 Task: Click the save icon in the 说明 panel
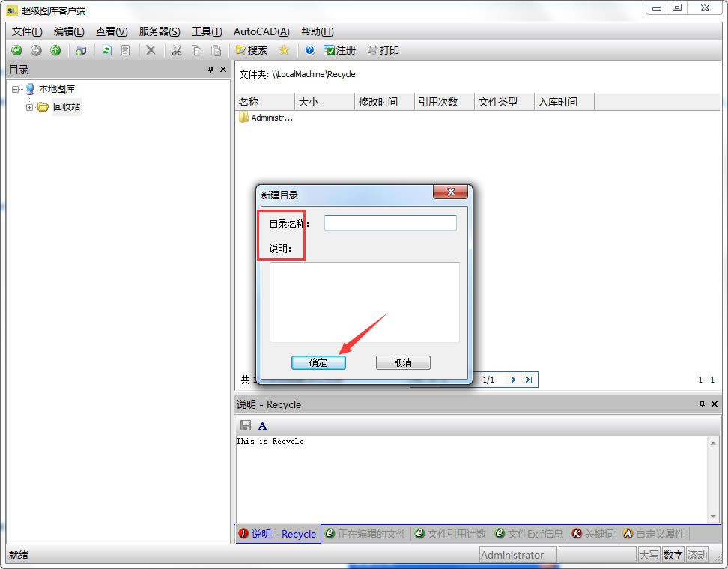tap(245, 425)
